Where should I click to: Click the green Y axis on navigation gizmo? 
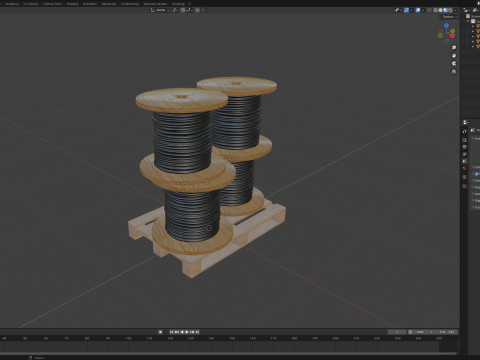tap(453, 31)
